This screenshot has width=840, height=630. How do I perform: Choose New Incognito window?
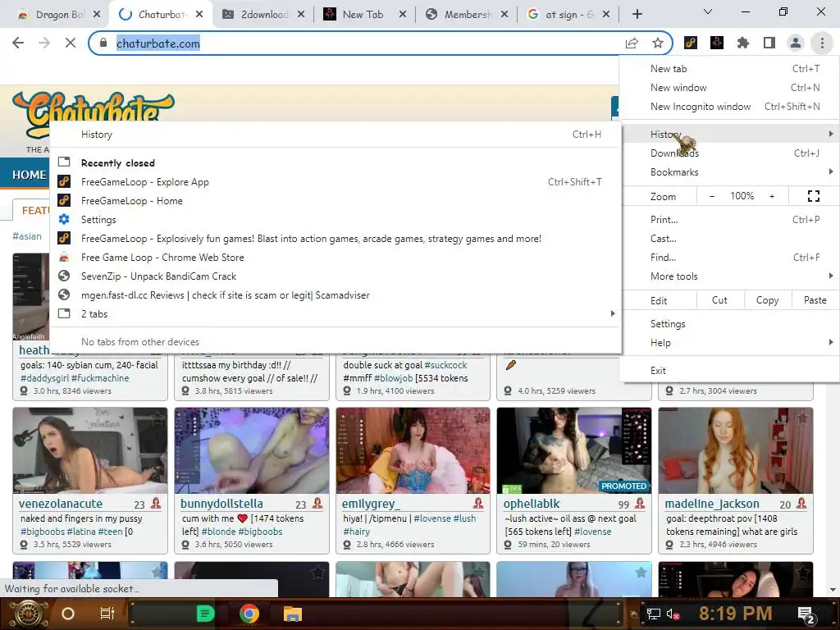729,107
